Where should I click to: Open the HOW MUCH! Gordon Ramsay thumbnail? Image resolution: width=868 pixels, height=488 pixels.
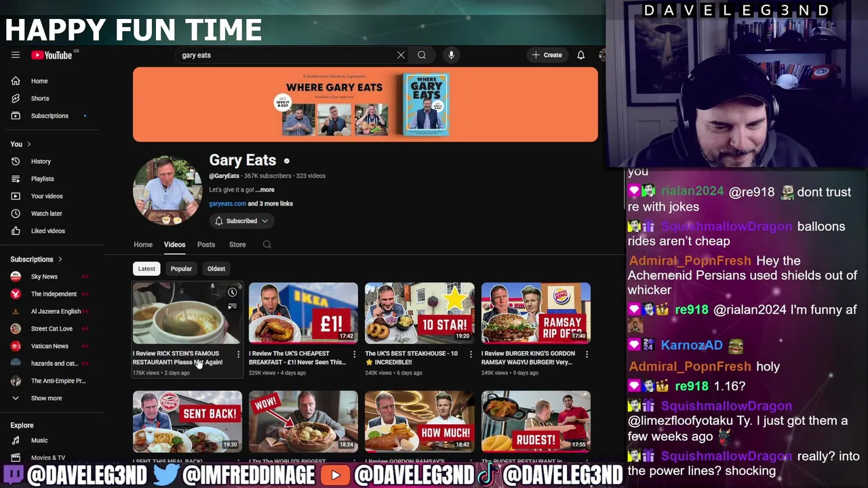pyautogui.click(x=420, y=422)
